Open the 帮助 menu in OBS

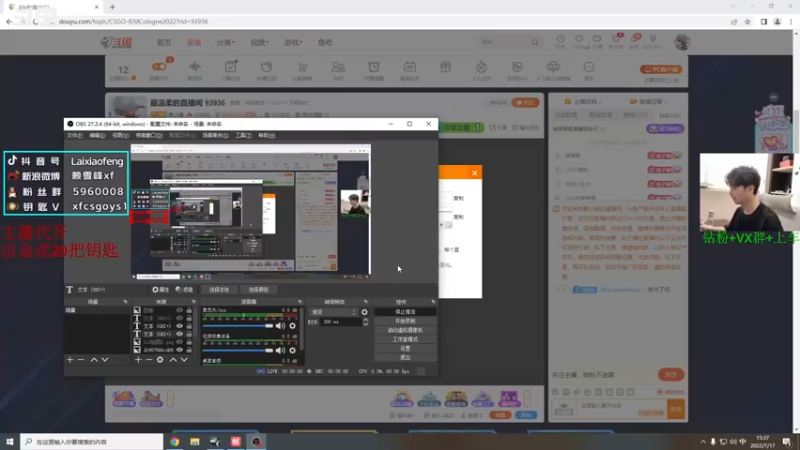pyautogui.click(x=266, y=135)
